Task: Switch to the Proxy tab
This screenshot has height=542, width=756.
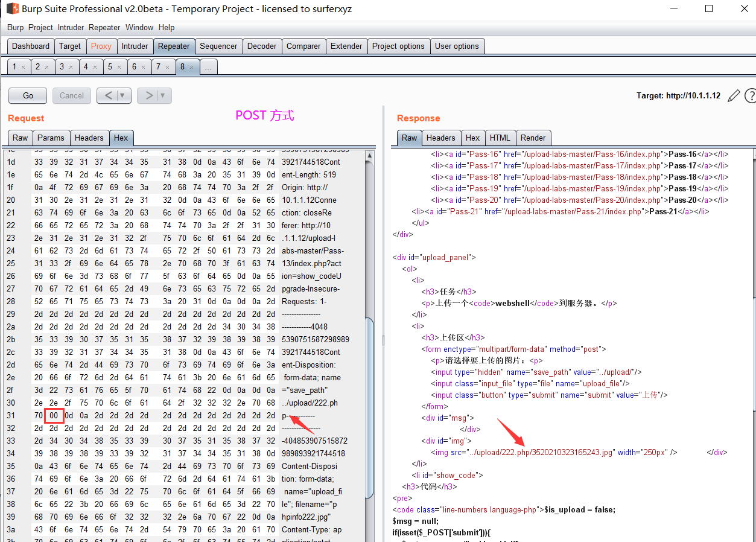Action: pyautogui.click(x=101, y=46)
